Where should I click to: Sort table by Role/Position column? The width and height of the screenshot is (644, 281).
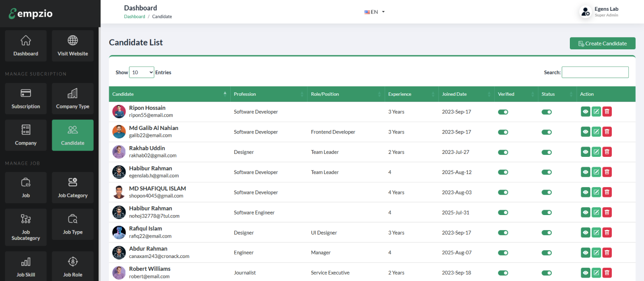click(346, 94)
